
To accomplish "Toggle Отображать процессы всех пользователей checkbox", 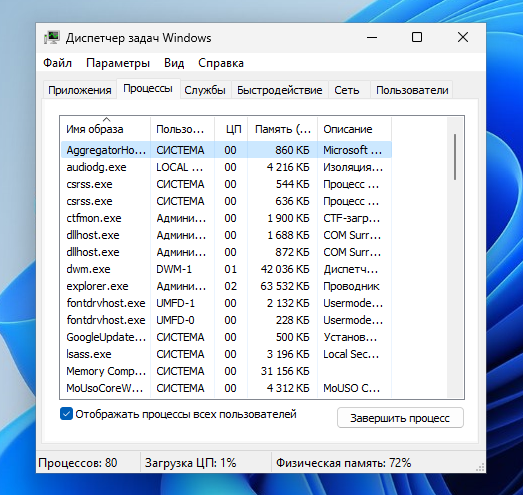I will click(66, 414).
